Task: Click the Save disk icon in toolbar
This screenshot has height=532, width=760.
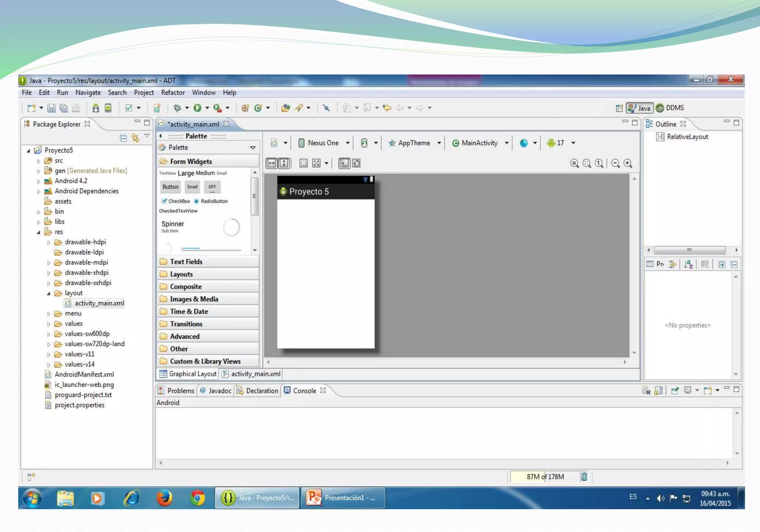Action: click(x=51, y=108)
